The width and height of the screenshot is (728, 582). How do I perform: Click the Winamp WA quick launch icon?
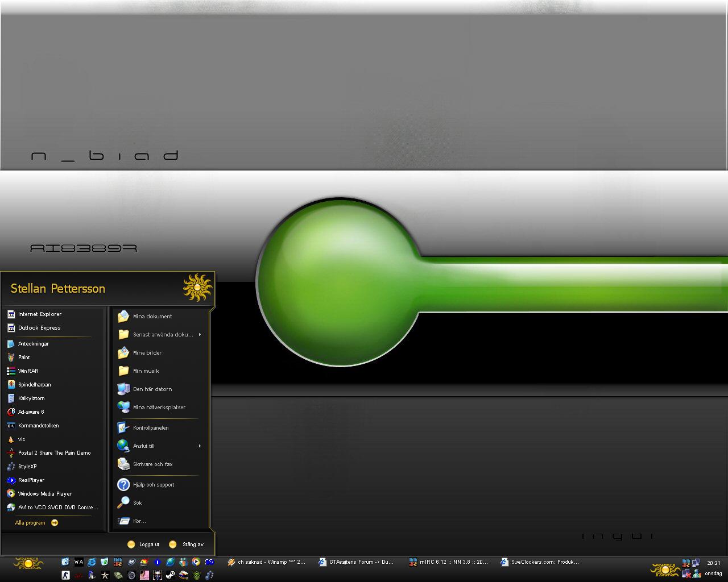click(78, 562)
